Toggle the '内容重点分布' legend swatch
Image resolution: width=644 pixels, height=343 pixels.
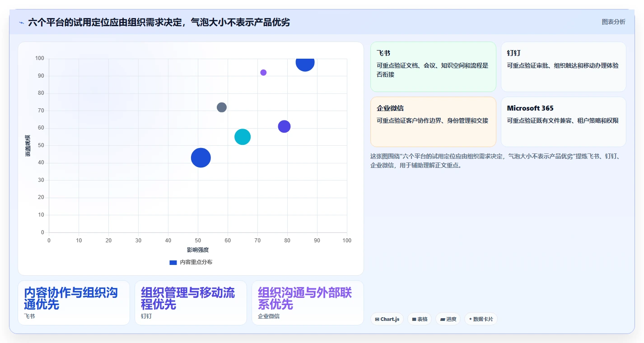[173, 262]
